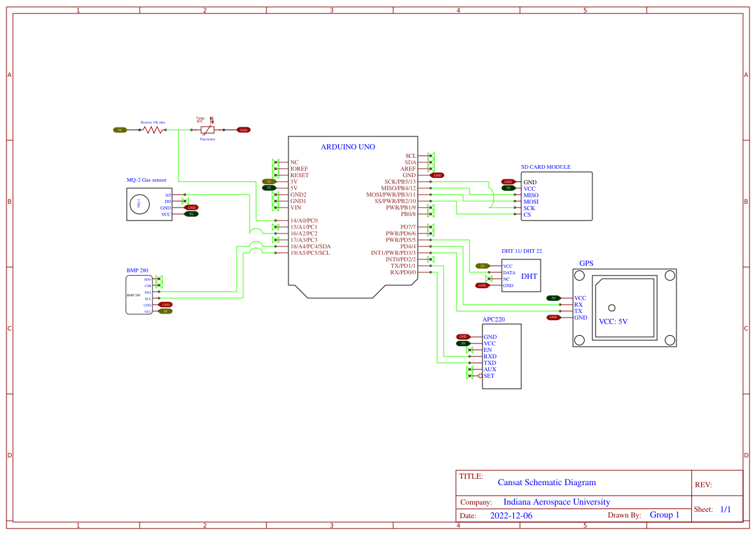This screenshot has height=535, width=756.
Task: Select the 10k ohm resistor symbol
Action: 153,130
